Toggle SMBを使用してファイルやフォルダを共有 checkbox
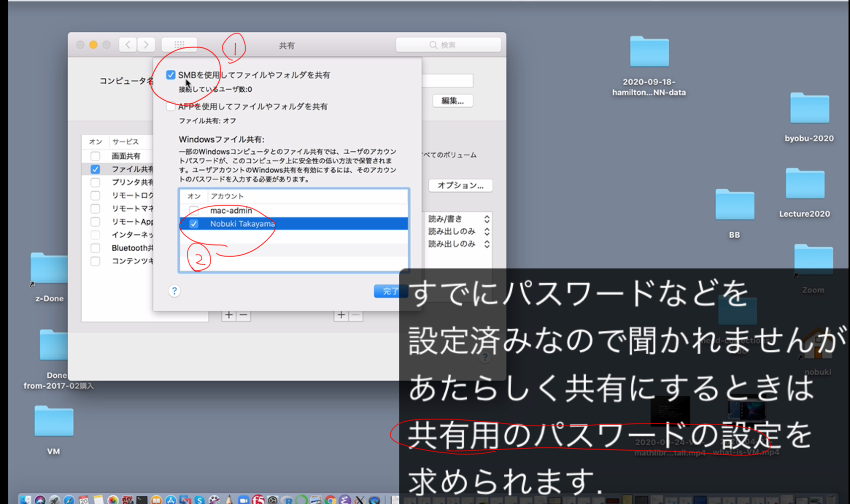850x504 pixels. coord(170,75)
